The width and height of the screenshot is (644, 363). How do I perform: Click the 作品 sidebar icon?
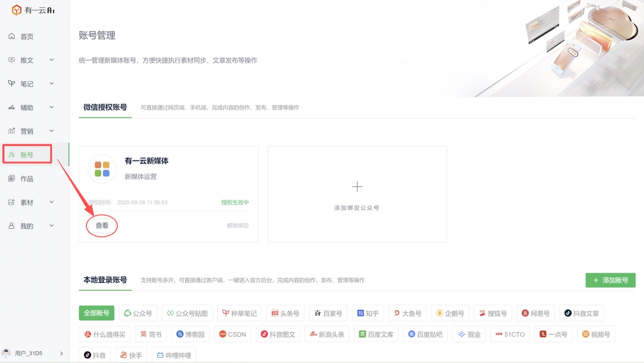pos(12,179)
